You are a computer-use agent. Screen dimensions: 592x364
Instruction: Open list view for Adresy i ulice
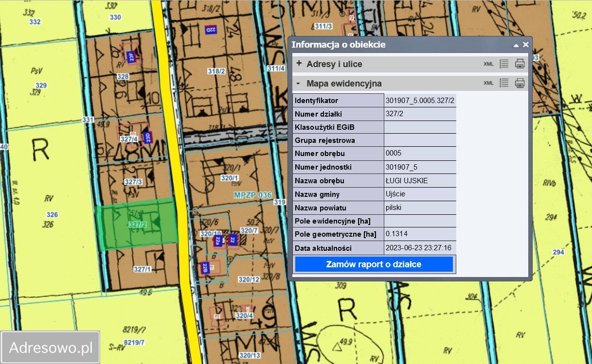[504, 64]
